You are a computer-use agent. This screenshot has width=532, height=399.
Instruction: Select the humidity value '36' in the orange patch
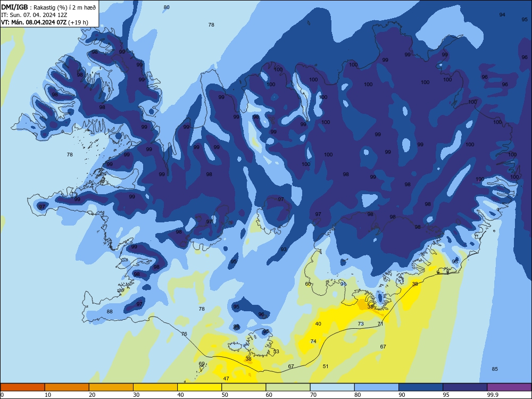click(370, 306)
